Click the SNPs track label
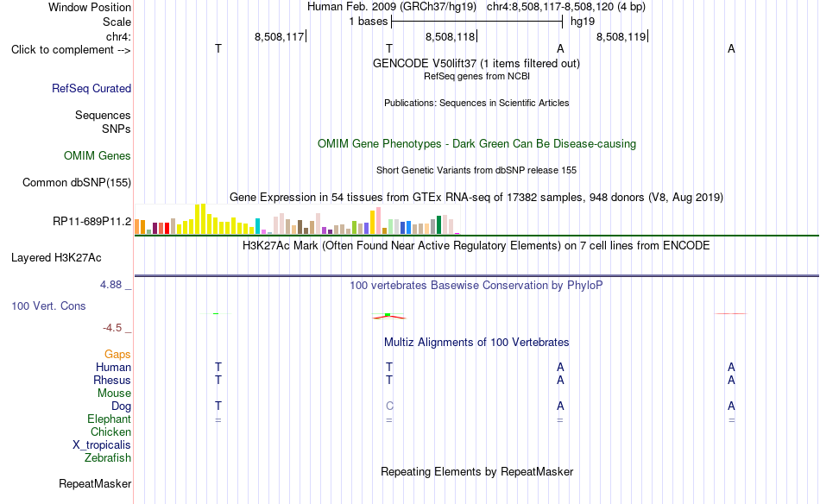Screen dimensions: 820x504 click(117, 129)
